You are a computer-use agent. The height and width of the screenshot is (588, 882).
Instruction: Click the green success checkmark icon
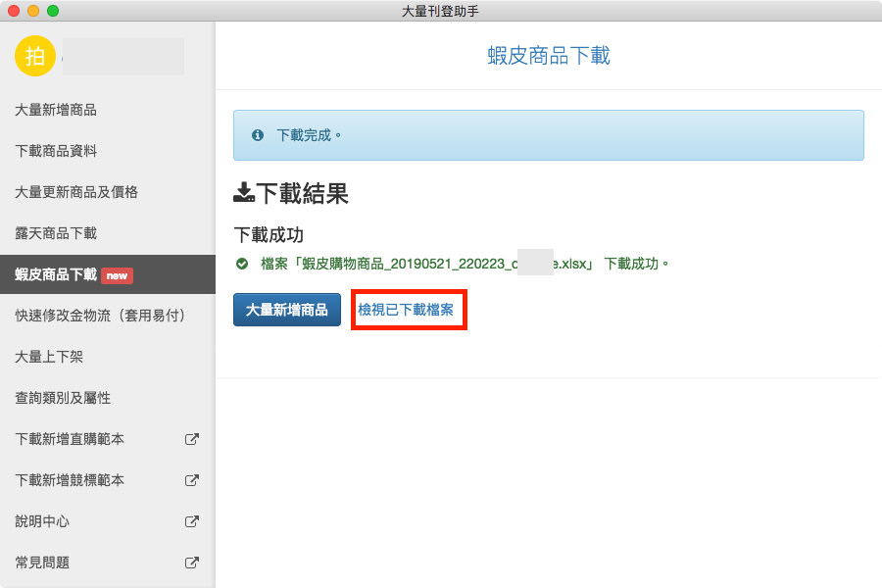[x=242, y=264]
